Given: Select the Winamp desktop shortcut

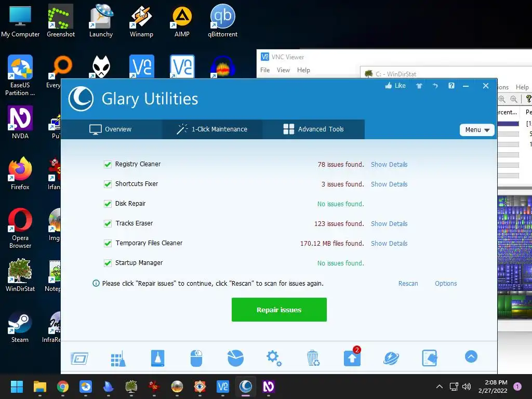Looking at the screenshot, I should [x=141, y=21].
